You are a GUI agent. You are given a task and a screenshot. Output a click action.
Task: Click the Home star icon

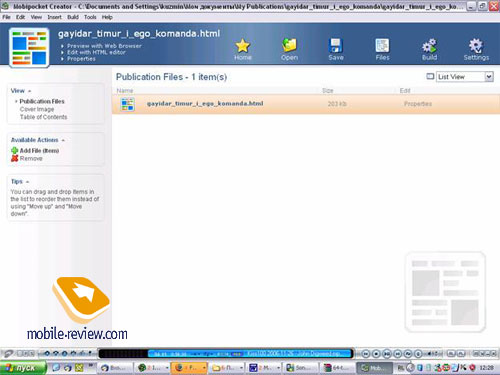(x=242, y=46)
